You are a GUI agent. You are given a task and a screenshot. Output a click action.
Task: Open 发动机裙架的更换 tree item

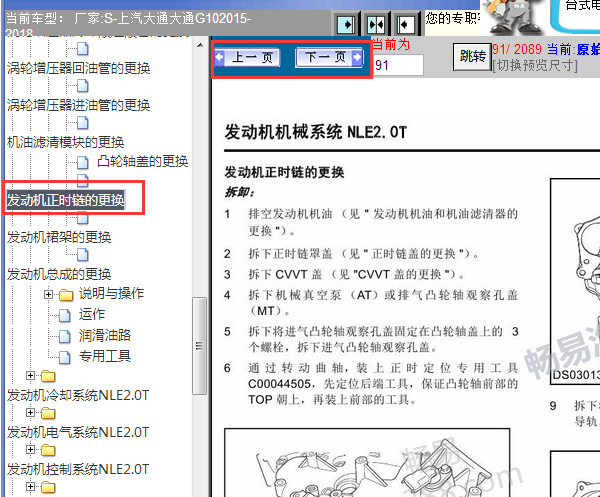(59, 237)
